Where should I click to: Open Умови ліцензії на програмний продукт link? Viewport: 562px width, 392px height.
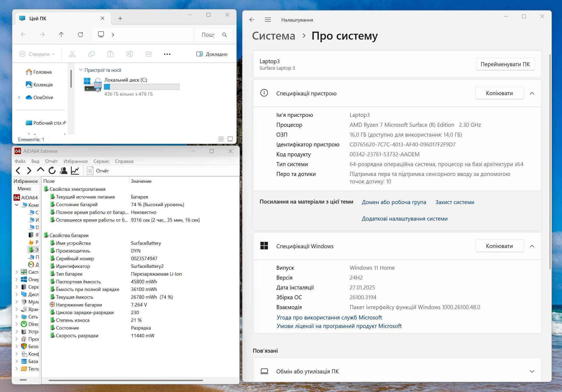[x=339, y=326]
